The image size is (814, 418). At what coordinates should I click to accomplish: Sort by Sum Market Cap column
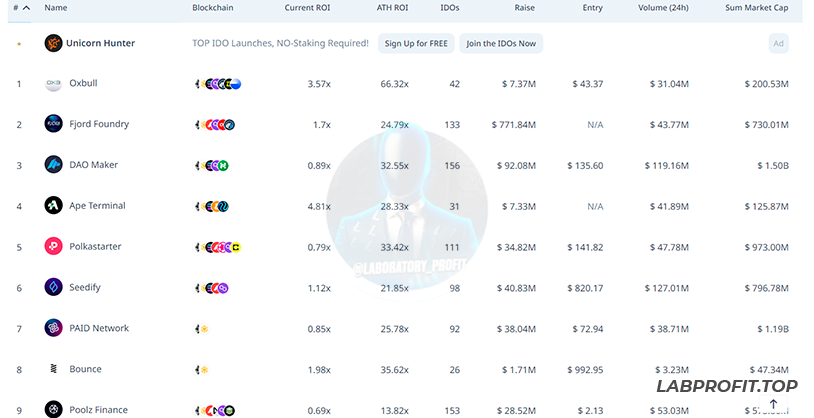click(757, 8)
